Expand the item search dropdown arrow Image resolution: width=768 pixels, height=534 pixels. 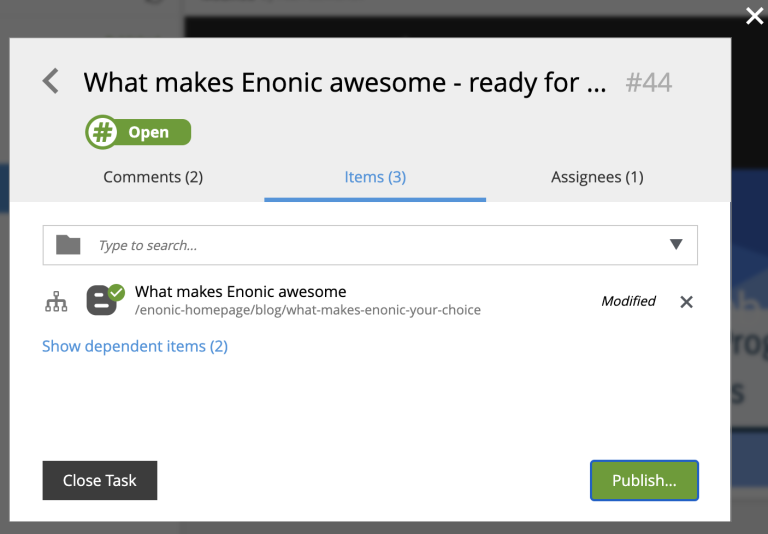[x=676, y=245]
